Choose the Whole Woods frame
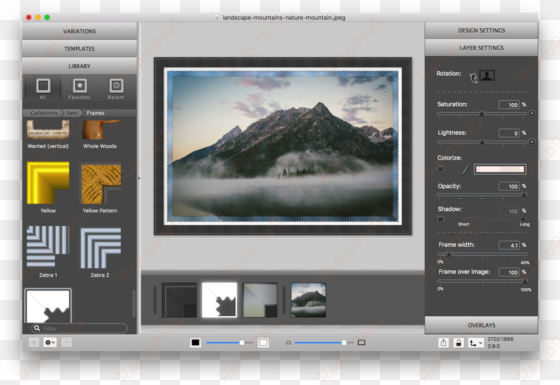 click(100, 134)
